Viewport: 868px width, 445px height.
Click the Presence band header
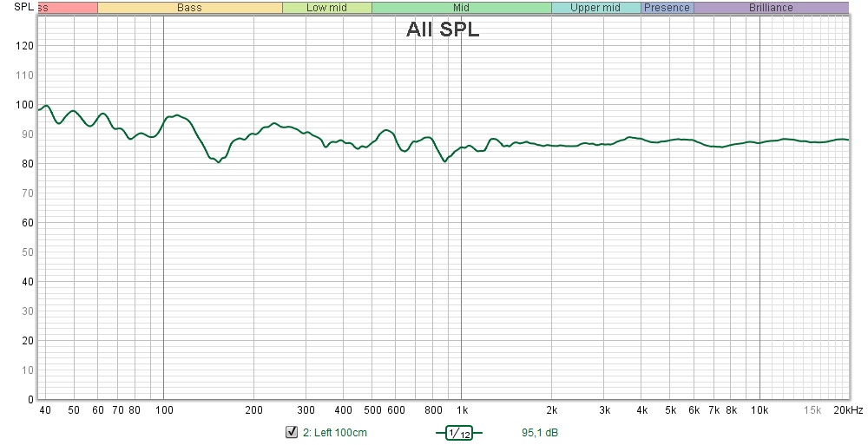click(667, 8)
